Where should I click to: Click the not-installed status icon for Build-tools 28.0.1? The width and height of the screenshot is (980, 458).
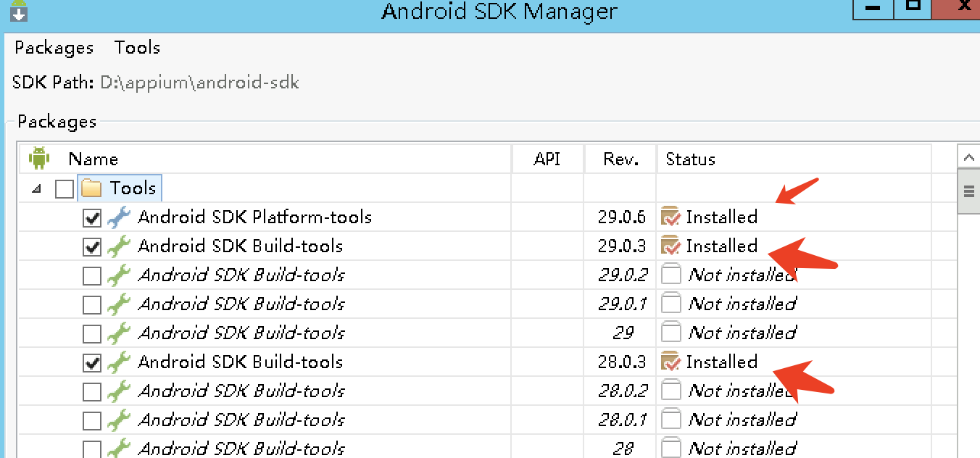pyautogui.click(x=671, y=420)
